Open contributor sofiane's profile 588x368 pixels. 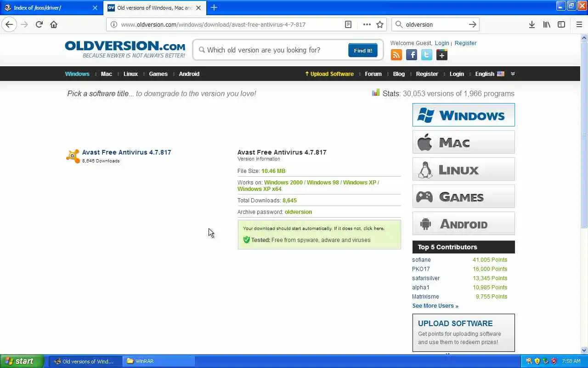(x=421, y=260)
